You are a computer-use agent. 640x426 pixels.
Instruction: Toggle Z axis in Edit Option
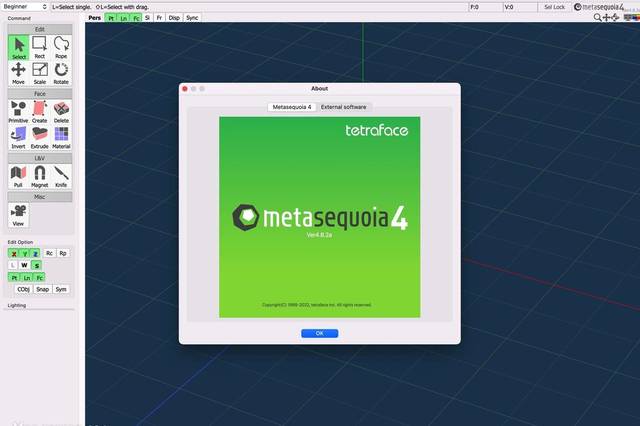tap(36, 253)
